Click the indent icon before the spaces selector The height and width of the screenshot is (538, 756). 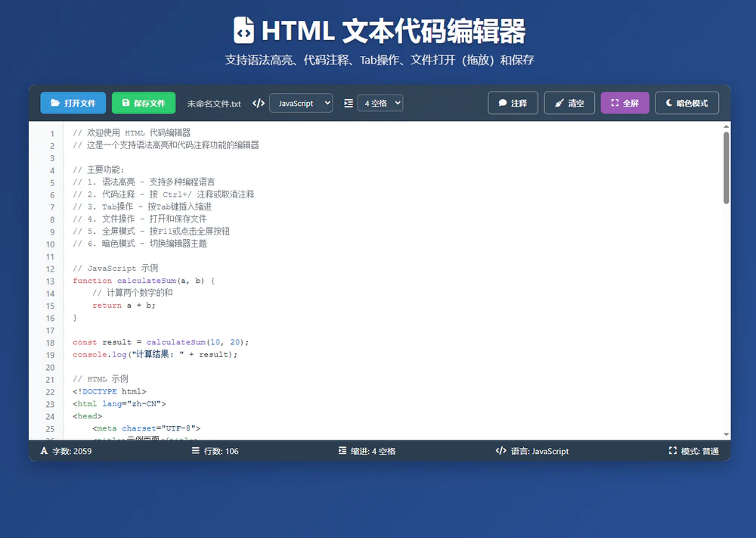(348, 103)
